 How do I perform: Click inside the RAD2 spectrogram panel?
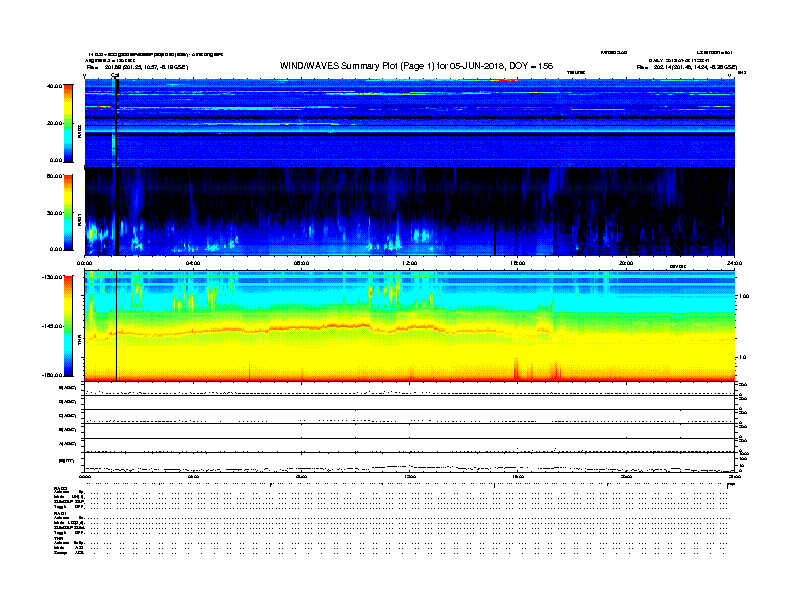(409, 123)
